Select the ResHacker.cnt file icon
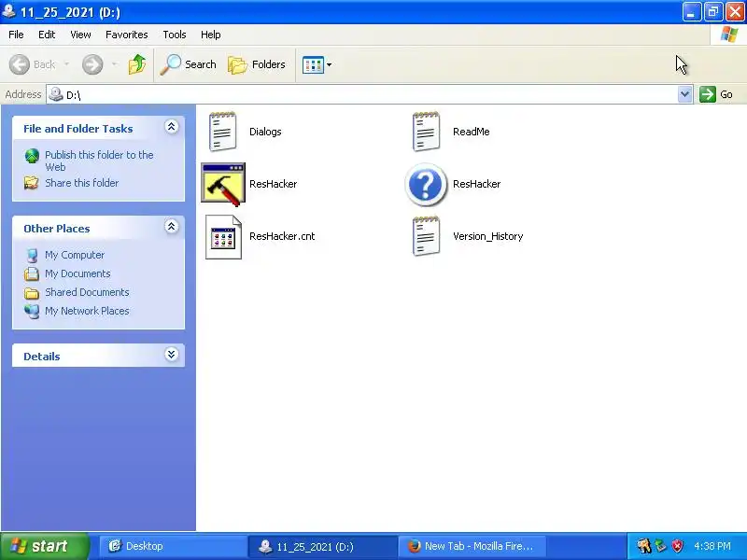747x560 pixels. (x=223, y=237)
